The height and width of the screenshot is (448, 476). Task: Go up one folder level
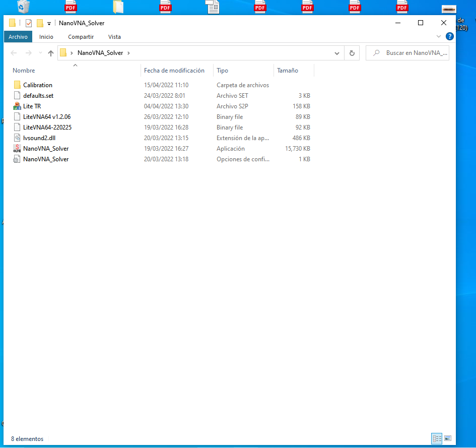tap(51, 53)
